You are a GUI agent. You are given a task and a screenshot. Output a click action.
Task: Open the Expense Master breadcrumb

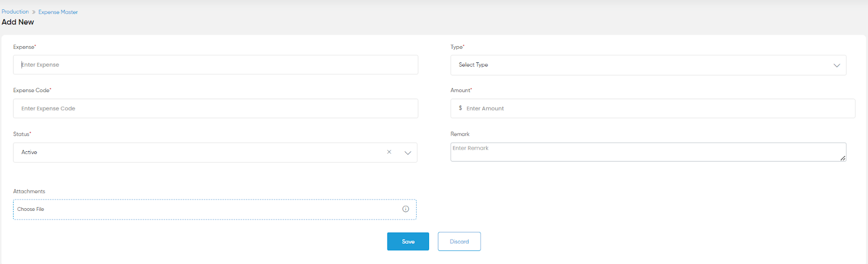pyautogui.click(x=58, y=12)
